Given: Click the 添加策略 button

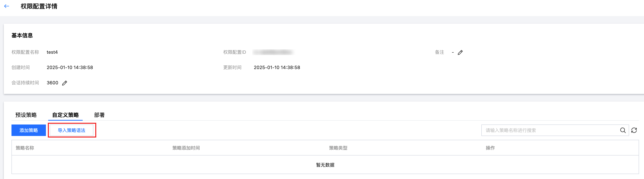Looking at the screenshot, I should pos(29,130).
